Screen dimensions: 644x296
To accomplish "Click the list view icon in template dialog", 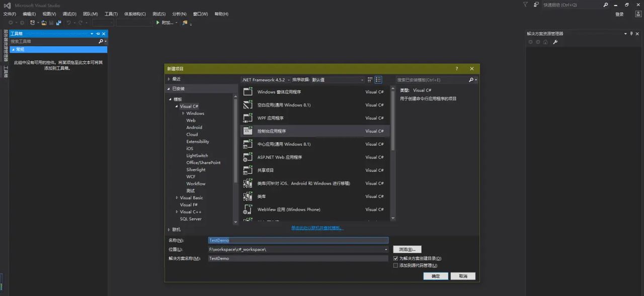I will click(378, 79).
